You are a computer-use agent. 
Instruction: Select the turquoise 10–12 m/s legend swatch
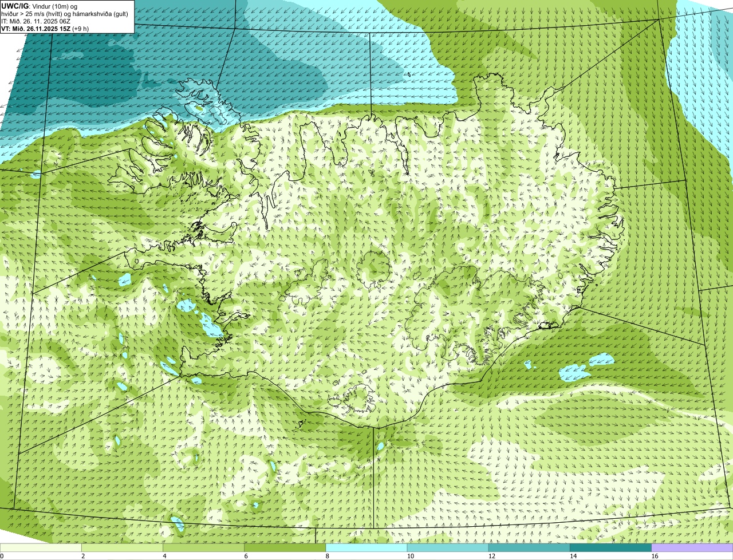448,548
